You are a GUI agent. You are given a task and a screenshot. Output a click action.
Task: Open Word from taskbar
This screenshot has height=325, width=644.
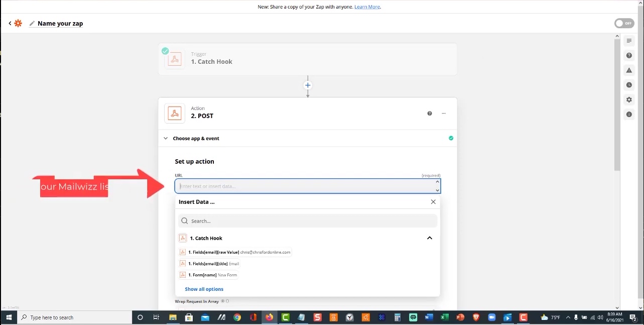click(x=429, y=317)
